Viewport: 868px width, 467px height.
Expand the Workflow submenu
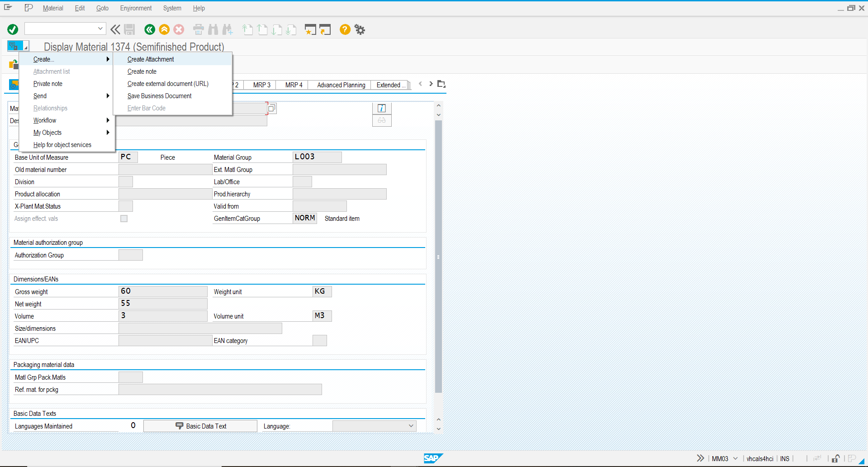point(44,120)
